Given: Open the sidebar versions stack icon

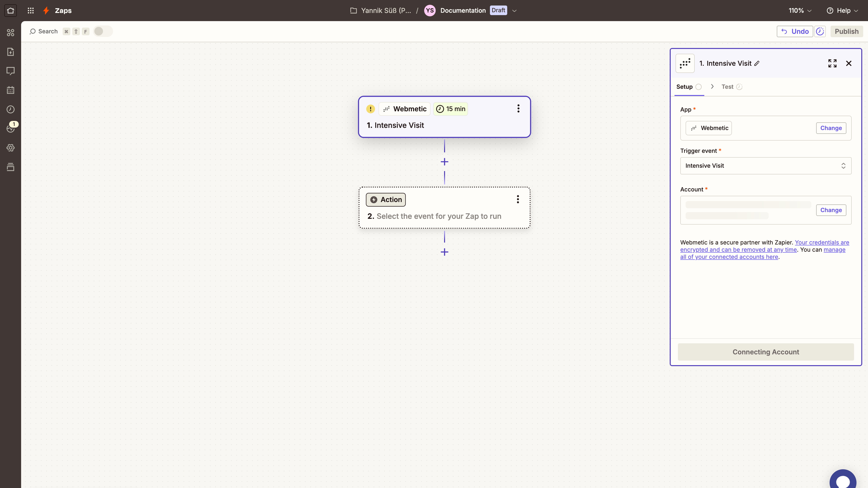Looking at the screenshot, I should (11, 167).
